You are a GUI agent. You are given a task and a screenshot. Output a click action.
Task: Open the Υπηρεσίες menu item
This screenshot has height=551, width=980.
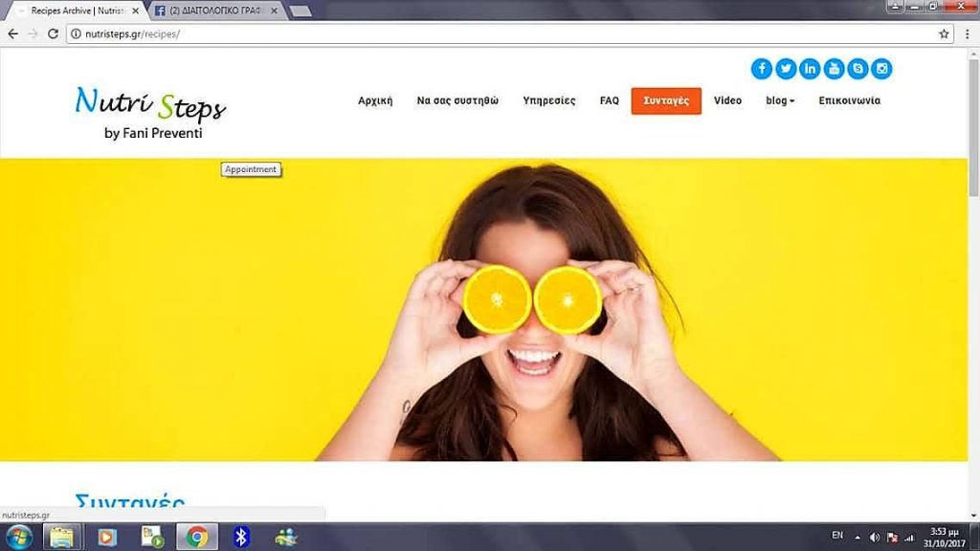pyautogui.click(x=549, y=100)
